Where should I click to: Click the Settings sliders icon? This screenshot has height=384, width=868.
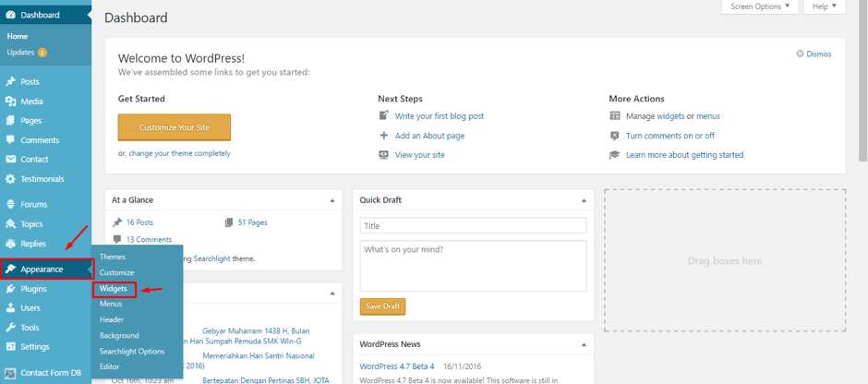10,347
